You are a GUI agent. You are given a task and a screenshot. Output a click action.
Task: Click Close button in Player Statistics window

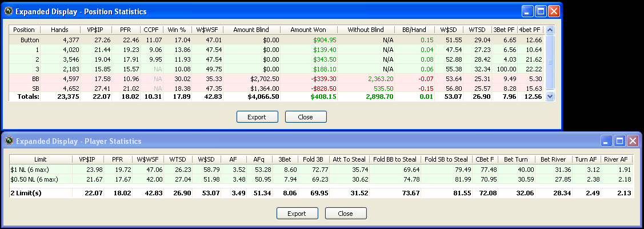click(x=345, y=214)
